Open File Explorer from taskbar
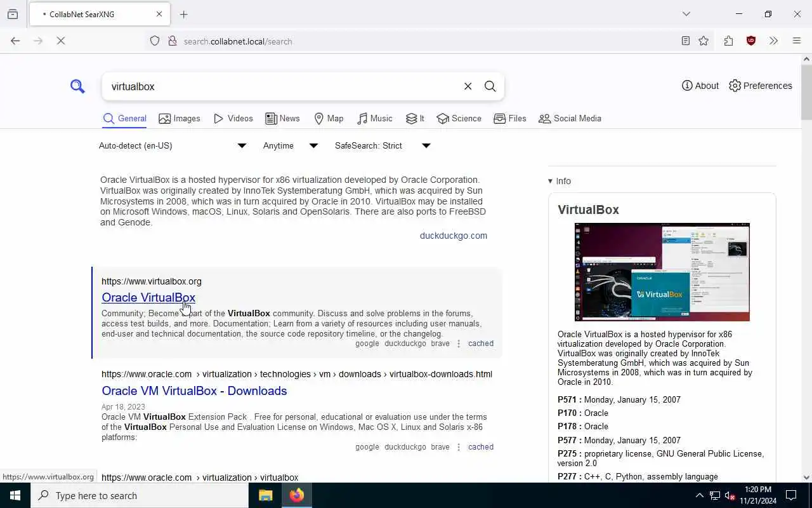This screenshot has height=508, width=812. click(x=265, y=495)
